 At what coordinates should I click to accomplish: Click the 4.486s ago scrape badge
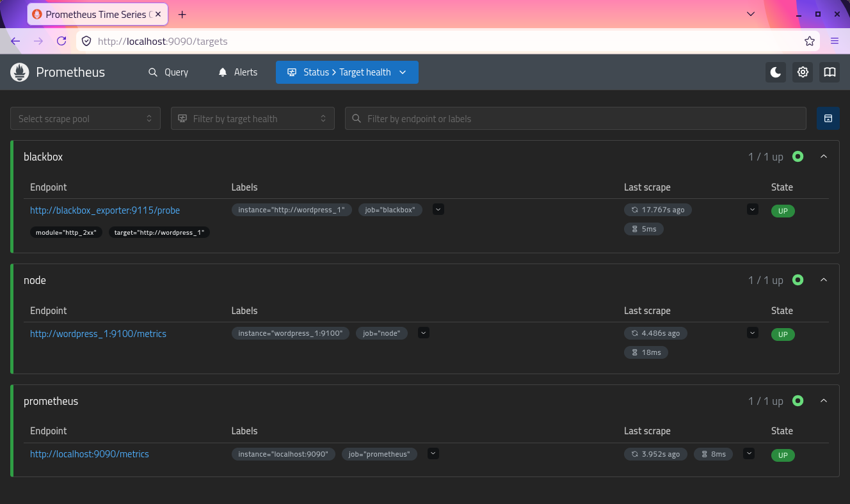click(656, 333)
